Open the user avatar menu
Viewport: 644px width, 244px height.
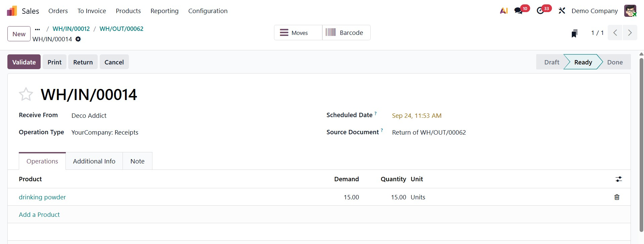630,11
